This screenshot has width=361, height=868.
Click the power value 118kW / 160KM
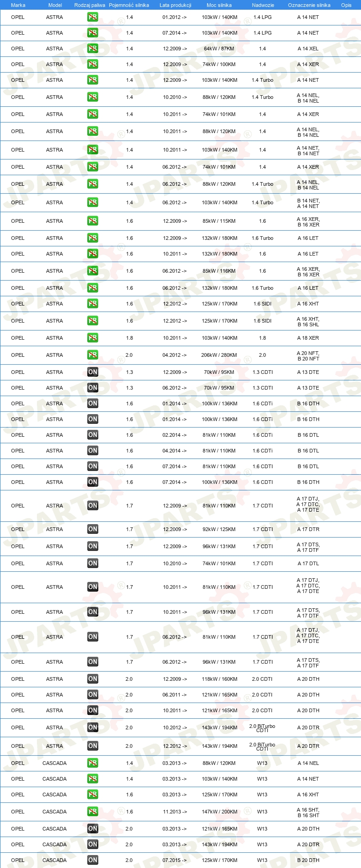click(x=219, y=679)
